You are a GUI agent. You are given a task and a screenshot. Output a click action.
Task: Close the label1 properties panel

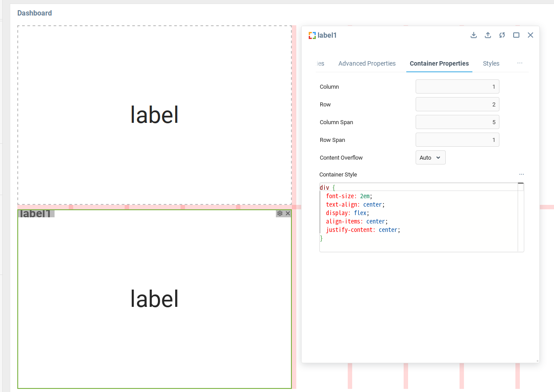tap(530, 35)
